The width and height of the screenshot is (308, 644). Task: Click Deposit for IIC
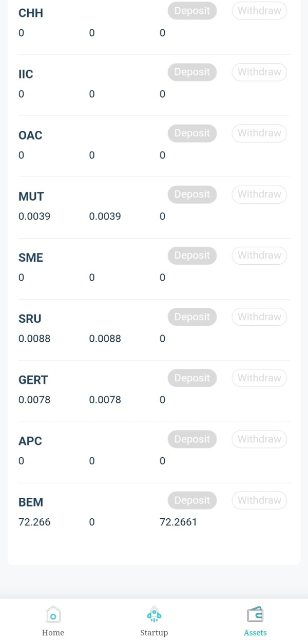[192, 72]
